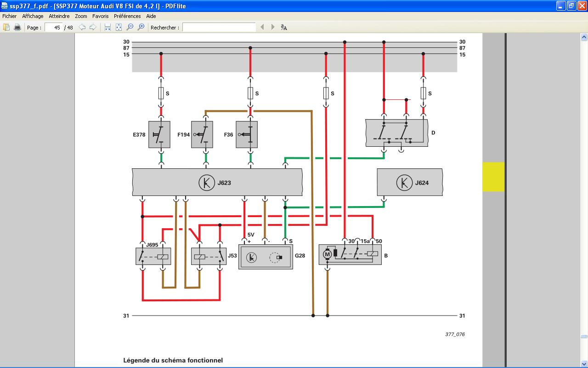Click inside the Rechercher search field
The image size is (588, 368).
click(x=219, y=27)
